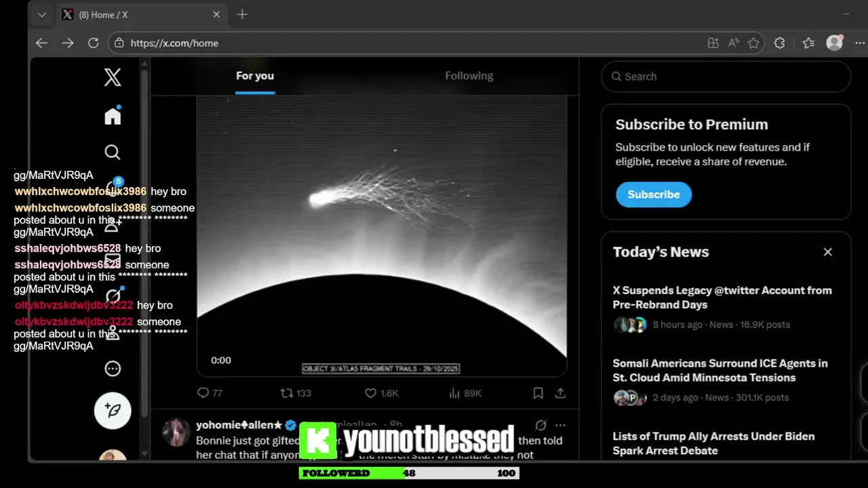Image resolution: width=868 pixels, height=488 pixels.
Task: Click yohomie allen's avatar picture
Action: point(176,432)
